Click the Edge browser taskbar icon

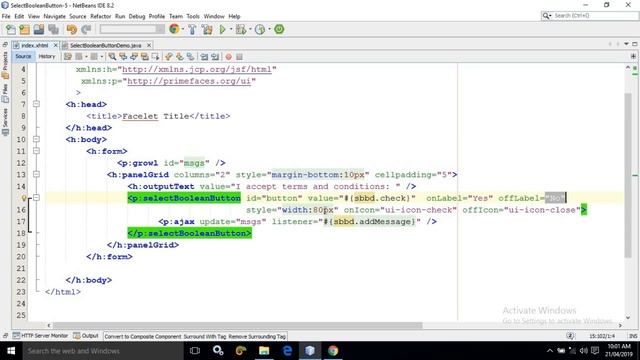click(287, 351)
